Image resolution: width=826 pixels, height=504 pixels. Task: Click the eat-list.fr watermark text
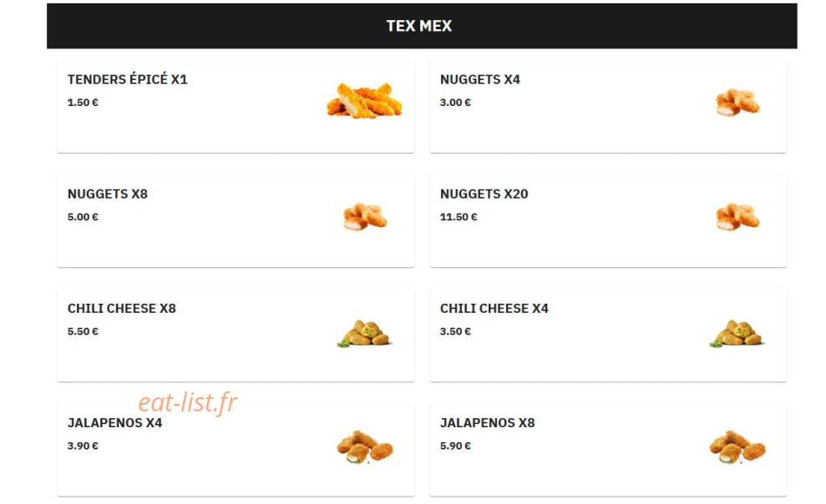(188, 403)
